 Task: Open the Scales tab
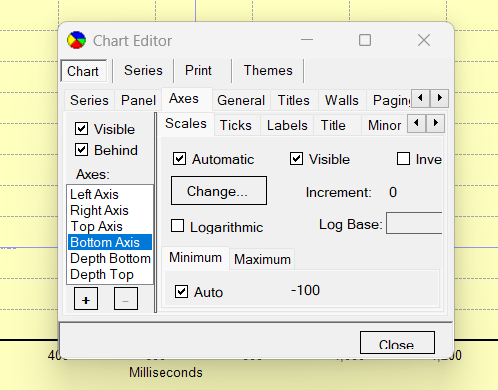[x=186, y=123]
